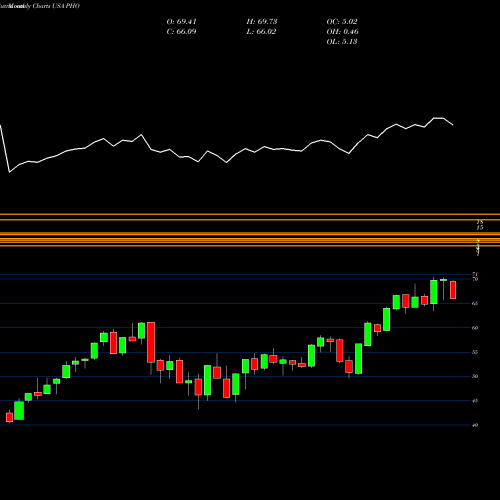Click the 55 price axis label

click(475, 352)
